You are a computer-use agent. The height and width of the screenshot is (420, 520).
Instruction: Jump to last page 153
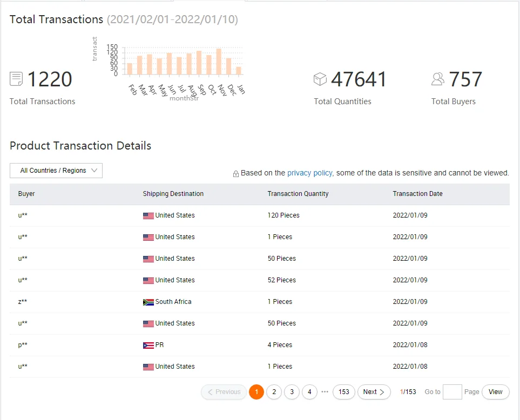(343, 392)
